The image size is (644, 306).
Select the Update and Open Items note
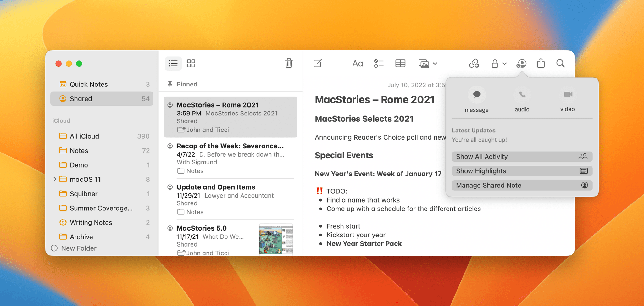[x=230, y=199]
